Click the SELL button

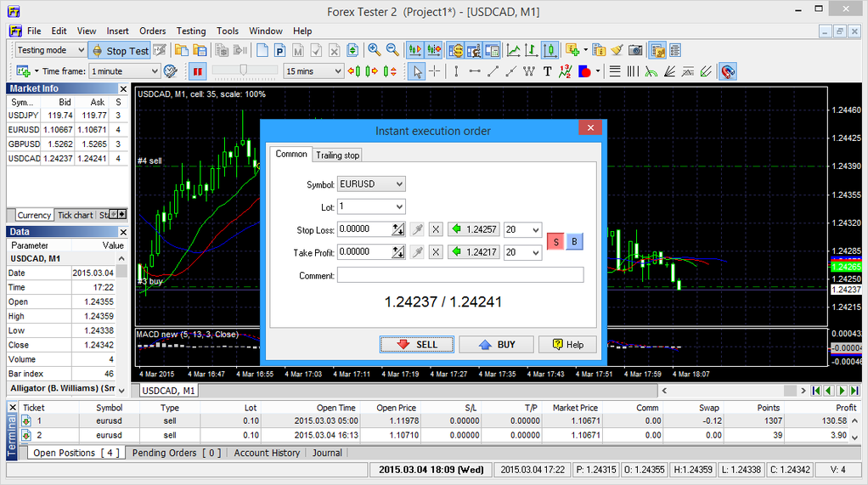(416, 344)
